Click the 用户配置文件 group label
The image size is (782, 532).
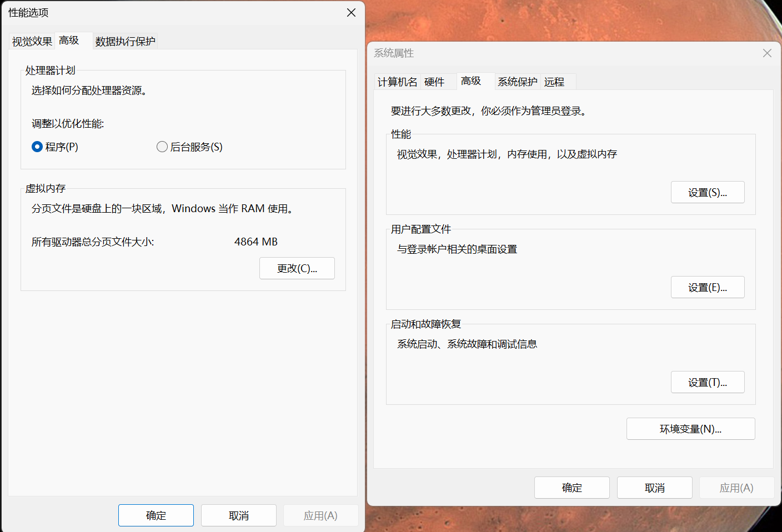pyautogui.click(x=421, y=229)
